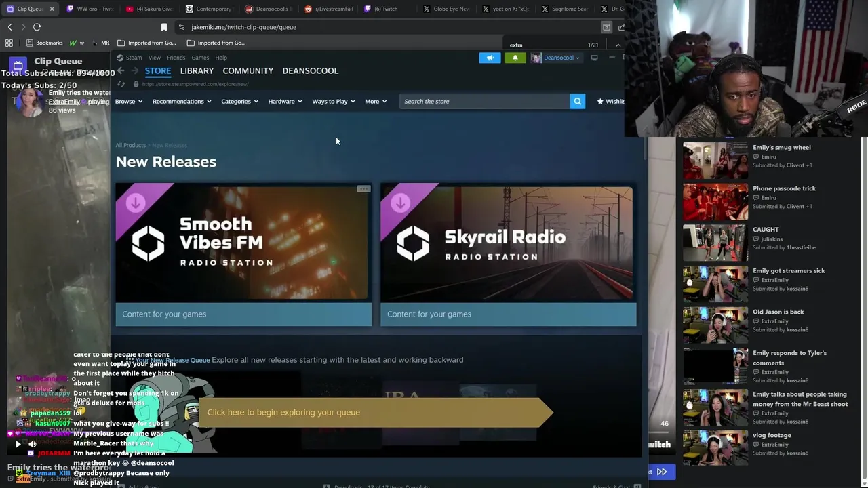Click 'Click here to begin exploring your queue'
Viewport: 868px width, 488px height.
point(377,412)
